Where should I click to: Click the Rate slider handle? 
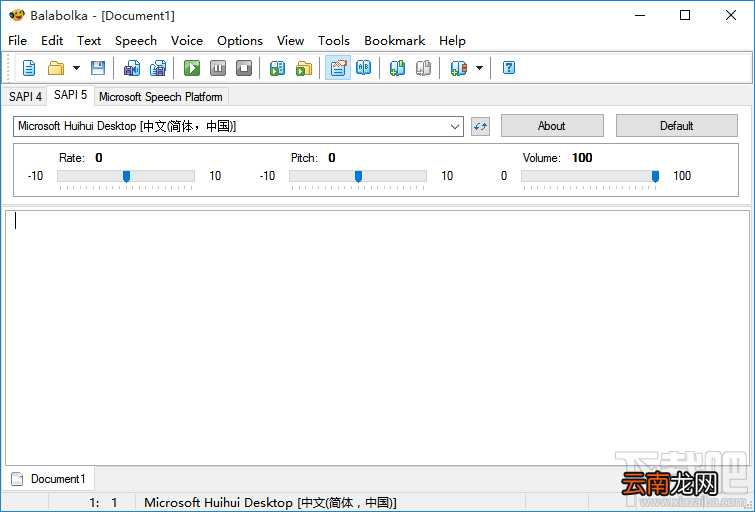(x=126, y=176)
